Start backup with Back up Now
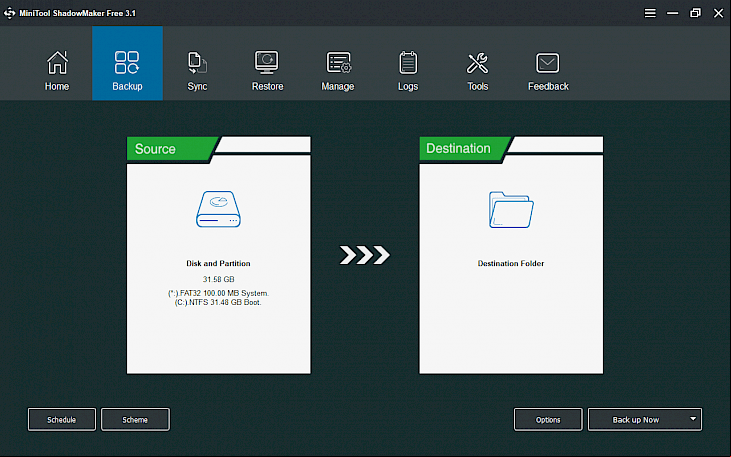 click(x=636, y=420)
